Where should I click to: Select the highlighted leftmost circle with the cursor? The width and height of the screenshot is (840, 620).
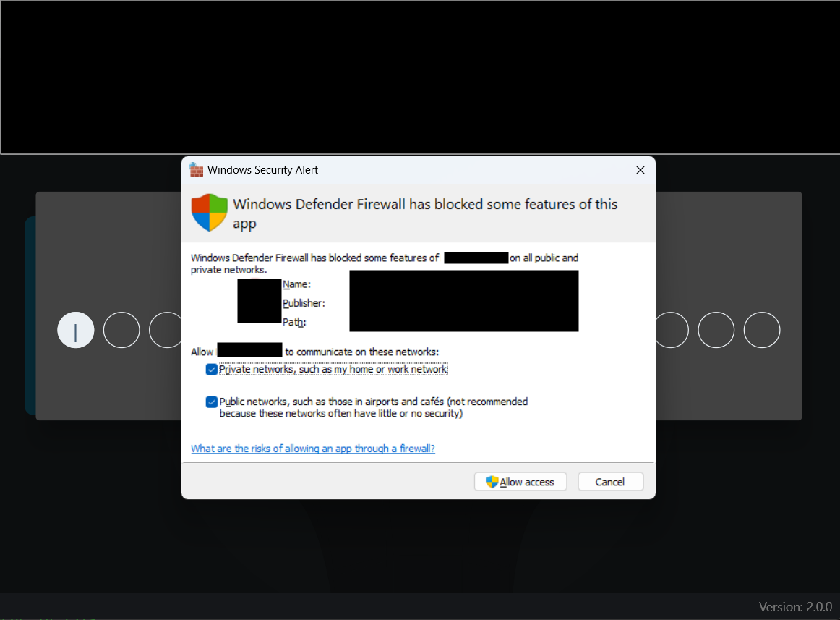click(75, 330)
